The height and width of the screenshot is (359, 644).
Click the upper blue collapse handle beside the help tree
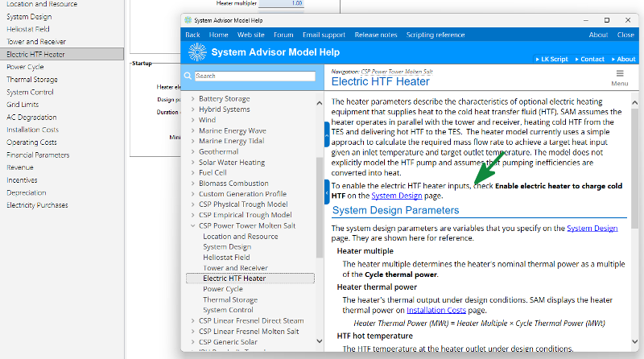click(327, 134)
